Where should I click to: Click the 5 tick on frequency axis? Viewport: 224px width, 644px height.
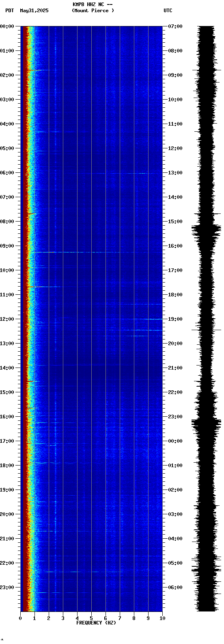pyautogui.click(x=91, y=618)
